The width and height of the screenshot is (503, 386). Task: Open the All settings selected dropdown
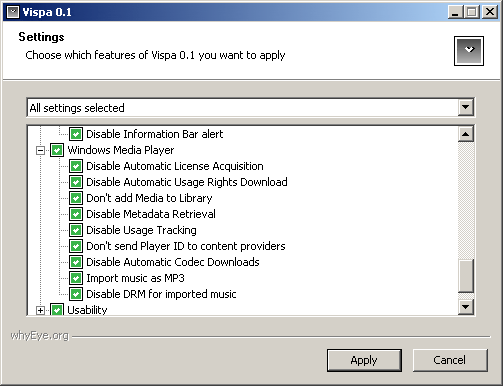465,107
